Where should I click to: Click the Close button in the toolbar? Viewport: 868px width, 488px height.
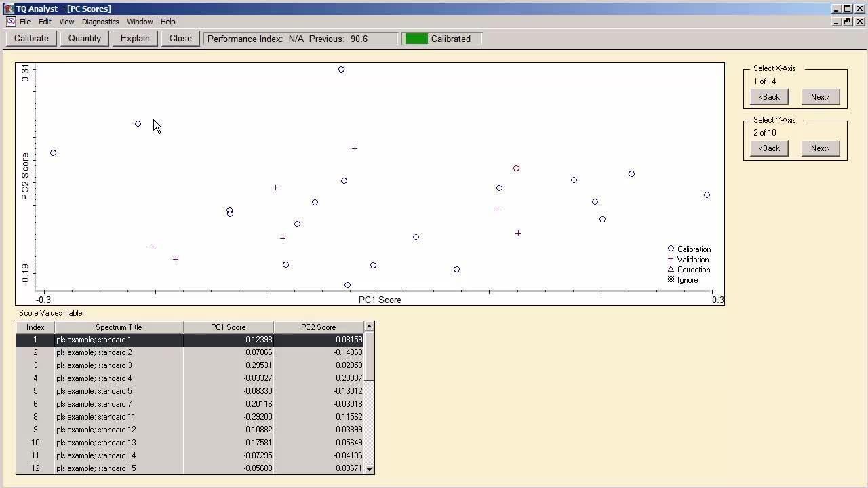(180, 39)
